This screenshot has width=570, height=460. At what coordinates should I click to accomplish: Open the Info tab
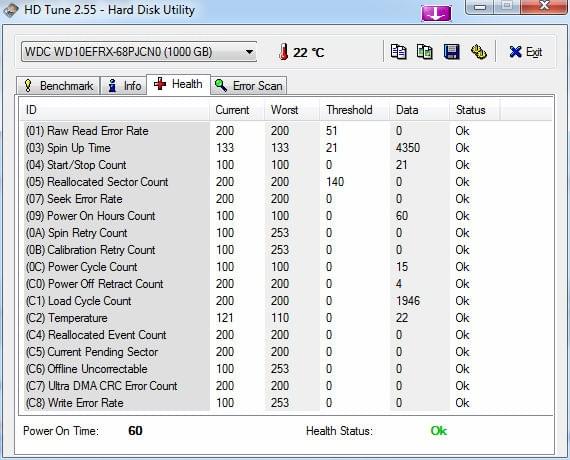click(x=124, y=86)
